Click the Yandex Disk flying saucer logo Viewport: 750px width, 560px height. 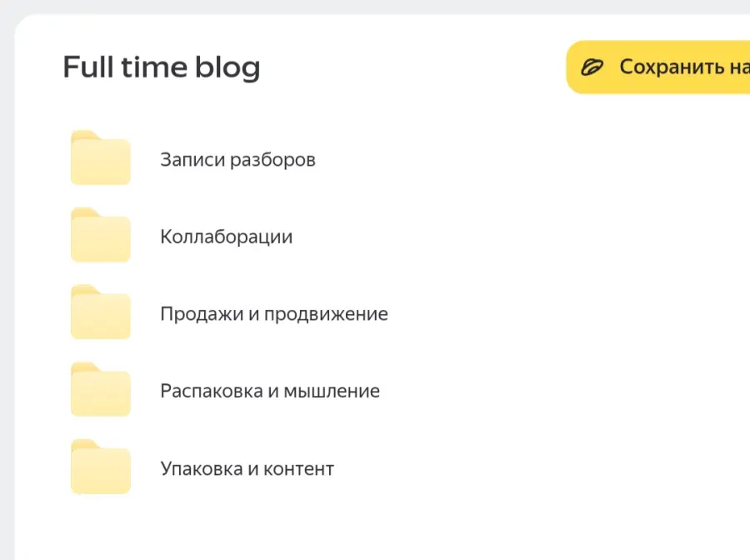tap(592, 67)
